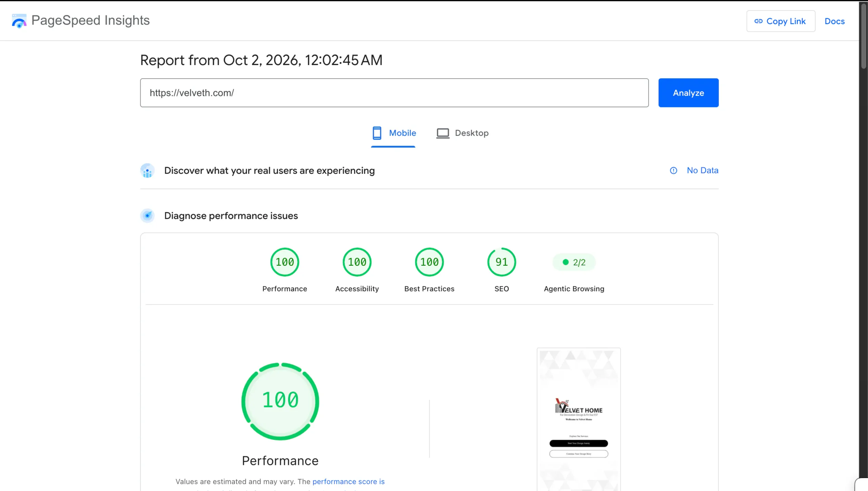Click the Report from Oct 2, 2026 heading
Image resolution: width=868 pixels, height=491 pixels.
[x=261, y=60]
